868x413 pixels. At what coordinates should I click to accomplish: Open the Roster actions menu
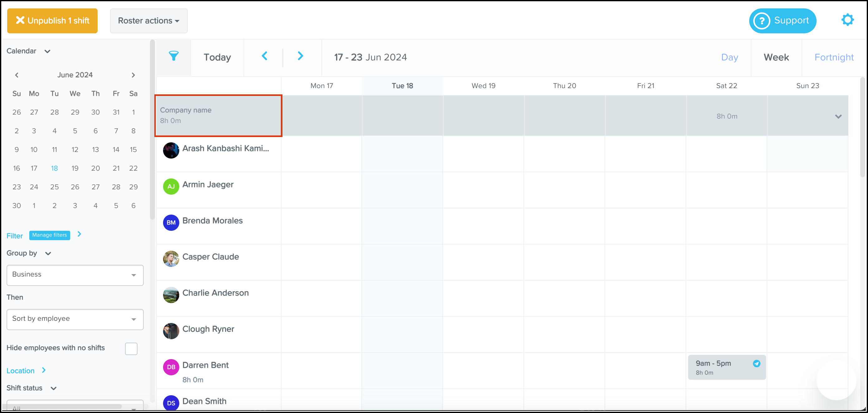149,21
